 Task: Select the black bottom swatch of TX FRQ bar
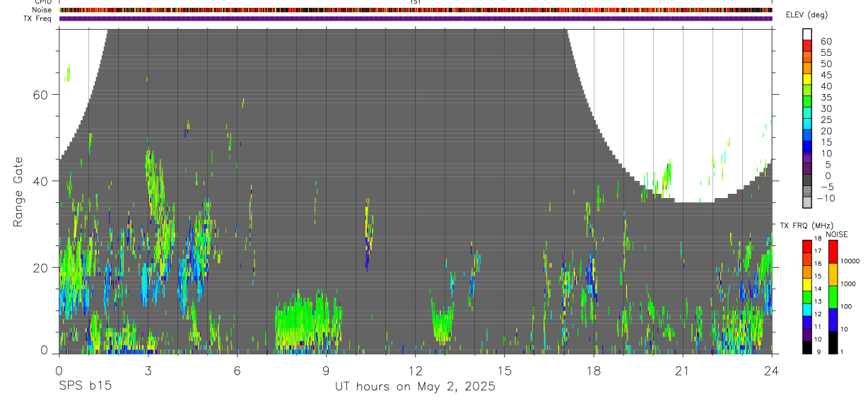pyautogui.click(x=807, y=347)
